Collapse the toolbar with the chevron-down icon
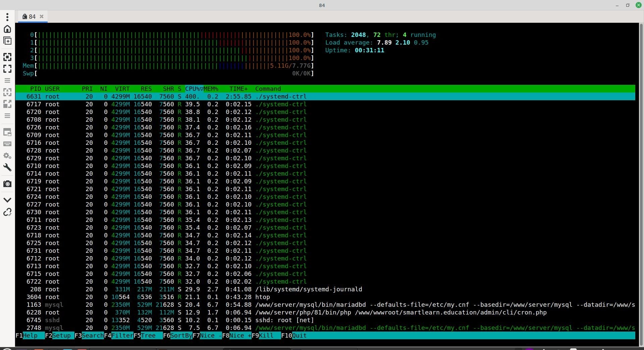644x350 pixels. [7, 200]
